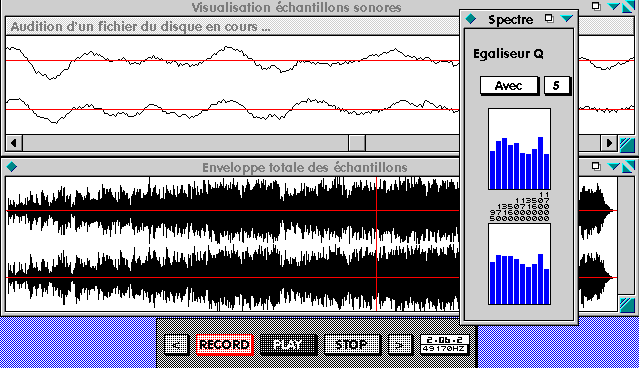The height and width of the screenshot is (368, 639).
Task: Click the square icon in Enveloppe title bar
Action: click(596, 166)
